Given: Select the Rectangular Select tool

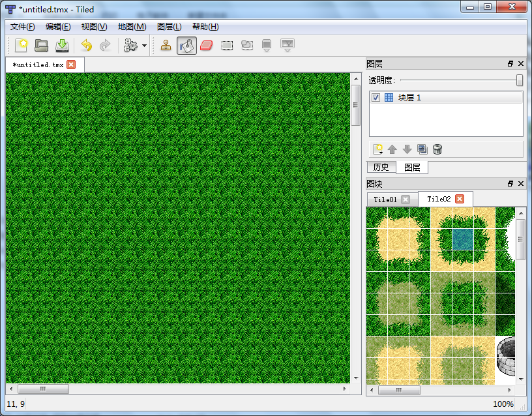Looking at the screenshot, I should tap(227, 45).
